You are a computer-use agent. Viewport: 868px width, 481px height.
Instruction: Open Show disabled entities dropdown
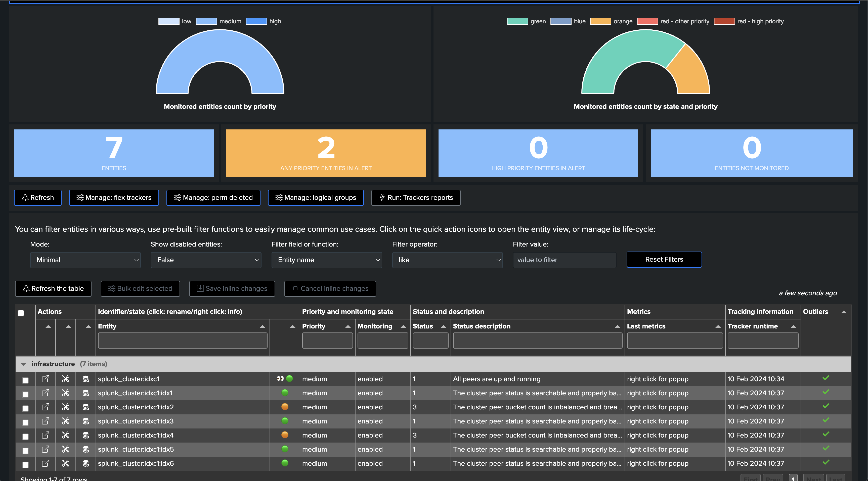click(206, 260)
